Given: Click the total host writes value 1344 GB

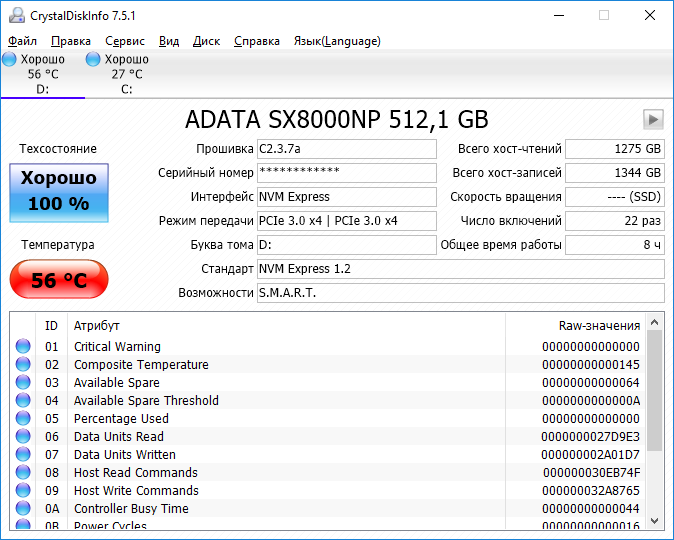Looking at the screenshot, I should pyautogui.click(x=615, y=173).
